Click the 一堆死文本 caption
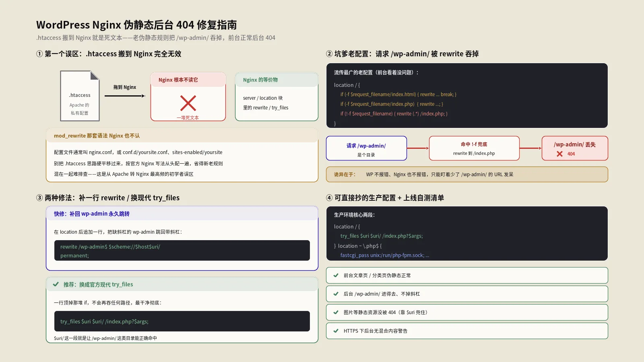The height and width of the screenshot is (362, 644). (x=188, y=118)
